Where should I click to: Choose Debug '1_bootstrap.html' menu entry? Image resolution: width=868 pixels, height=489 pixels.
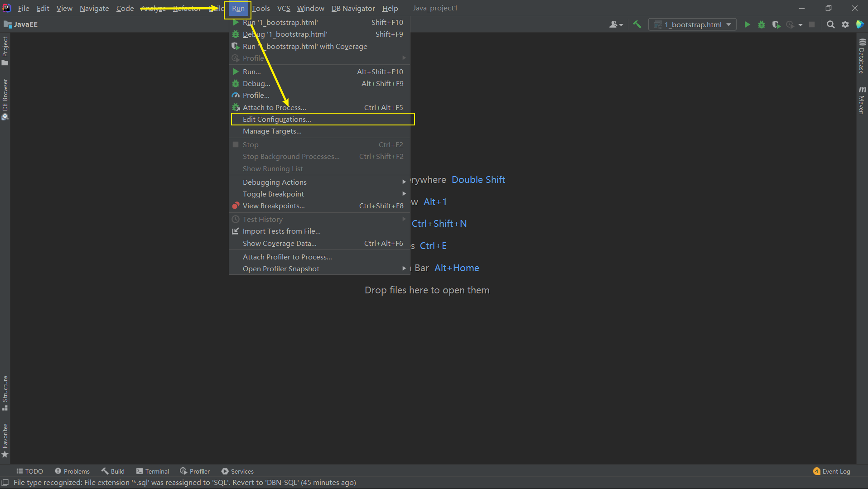pyautogui.click(x=319, y=34)
